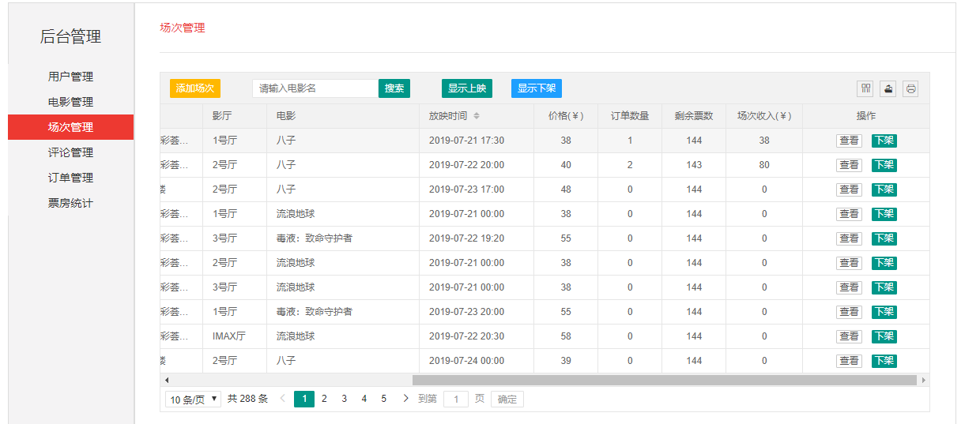Go to next page arrow
The image size is (980, 424).
[405, 399]
